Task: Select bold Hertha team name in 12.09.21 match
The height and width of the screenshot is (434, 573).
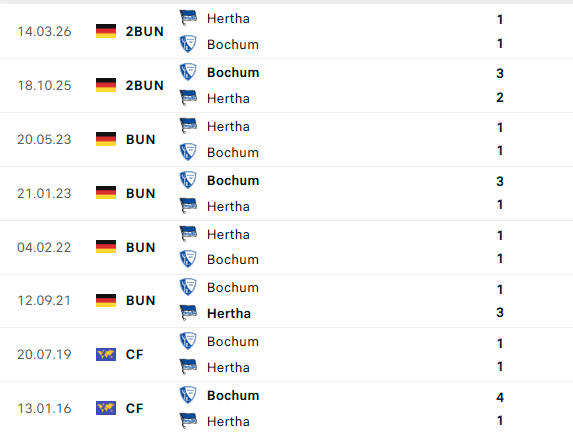Action: coord(229,313)
